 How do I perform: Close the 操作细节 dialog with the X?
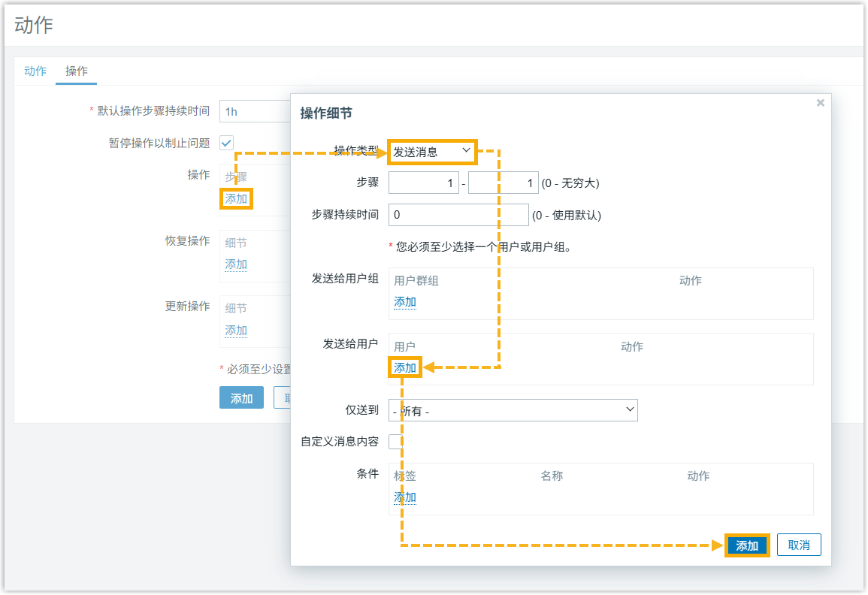(x=820, y=103)
